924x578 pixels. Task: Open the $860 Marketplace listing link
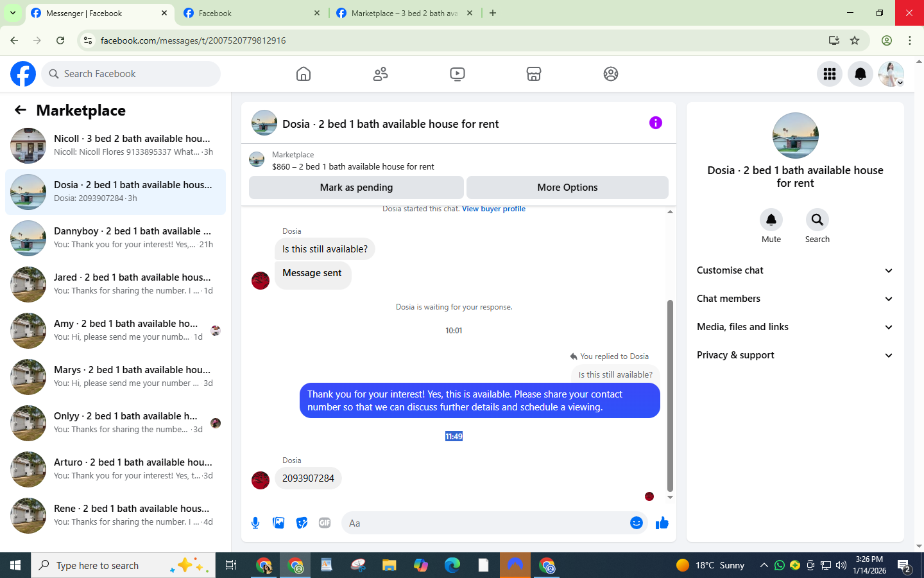point(353,166)
